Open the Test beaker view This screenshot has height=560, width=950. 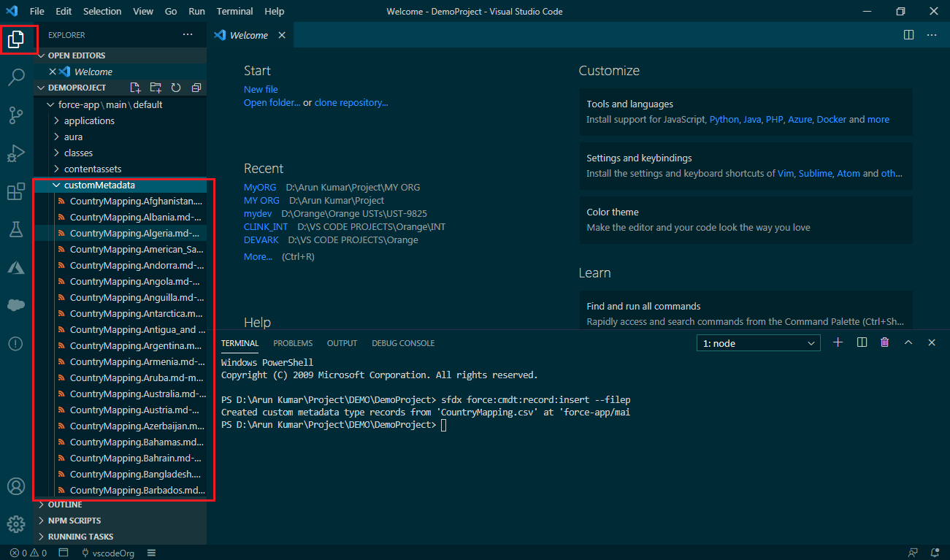(16, 229)
